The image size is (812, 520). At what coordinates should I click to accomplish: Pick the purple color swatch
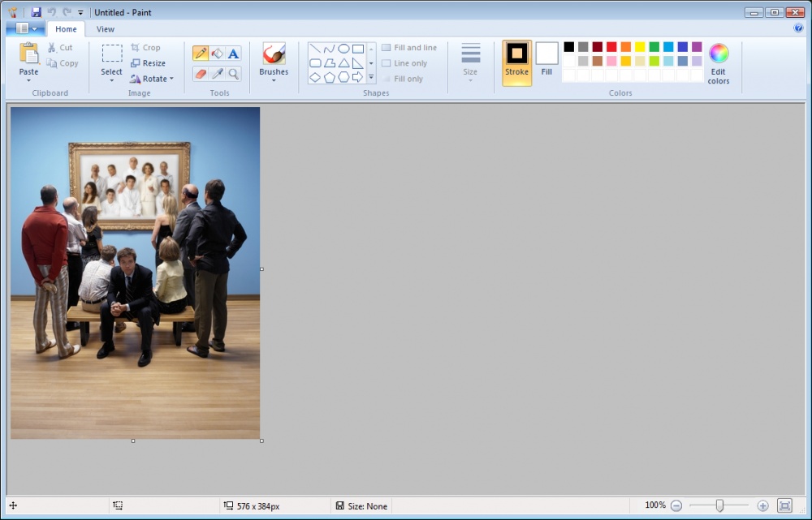[697, 47]
